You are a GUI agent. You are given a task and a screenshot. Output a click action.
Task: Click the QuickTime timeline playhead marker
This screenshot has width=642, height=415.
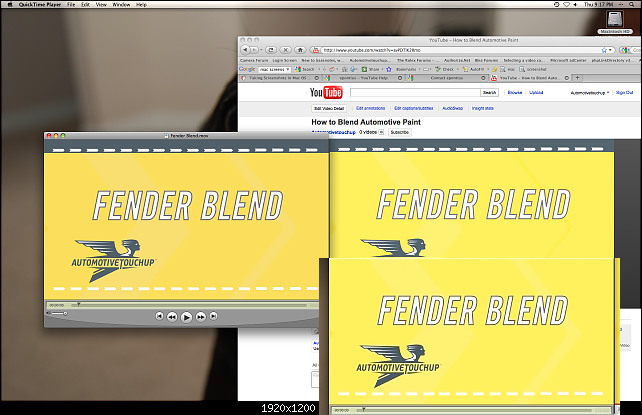[x=79, y=304]
